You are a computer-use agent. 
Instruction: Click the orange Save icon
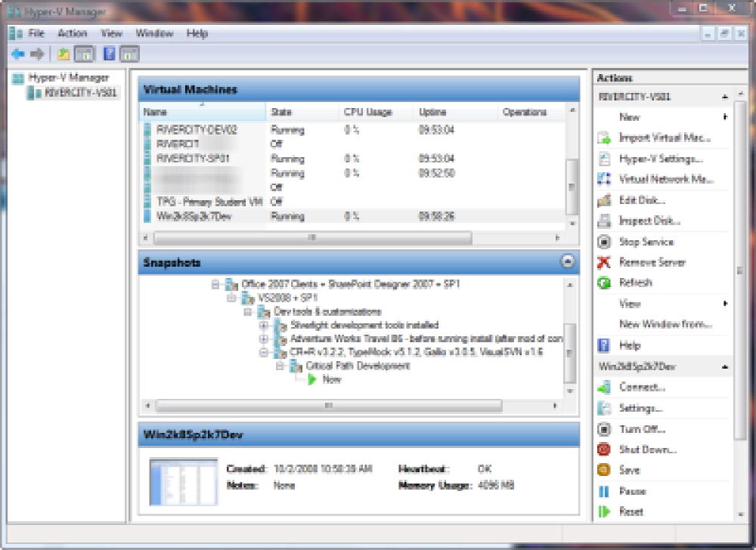[x=604, y=470]
